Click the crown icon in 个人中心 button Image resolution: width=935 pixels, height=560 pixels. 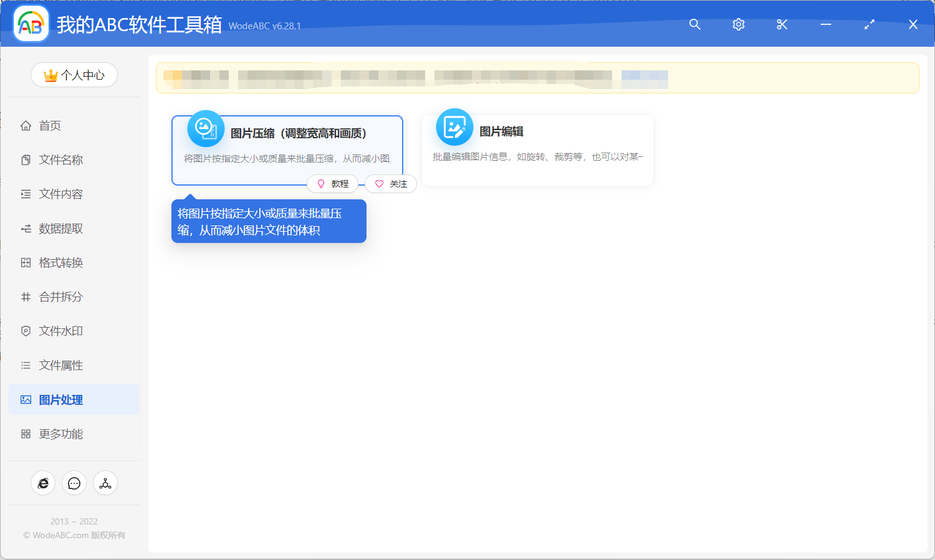49,75
